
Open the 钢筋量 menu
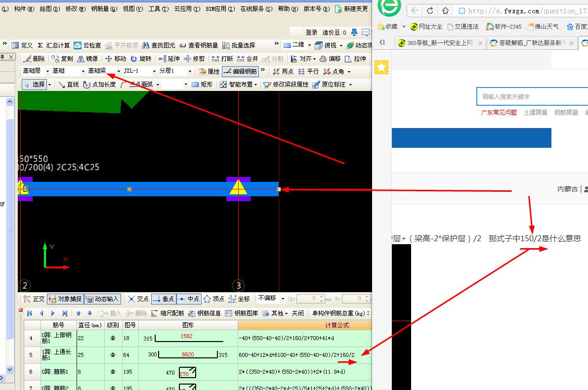click(104, 8)
